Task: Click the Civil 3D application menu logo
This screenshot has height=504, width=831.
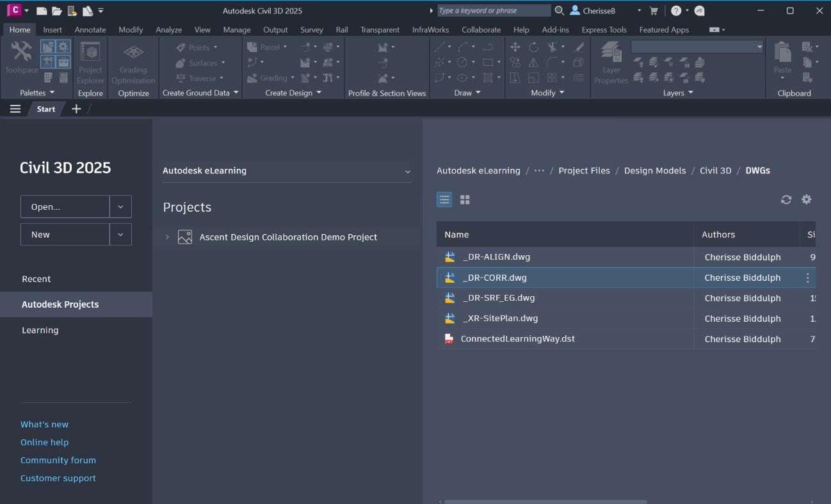Action: click(x=14, y=10)
